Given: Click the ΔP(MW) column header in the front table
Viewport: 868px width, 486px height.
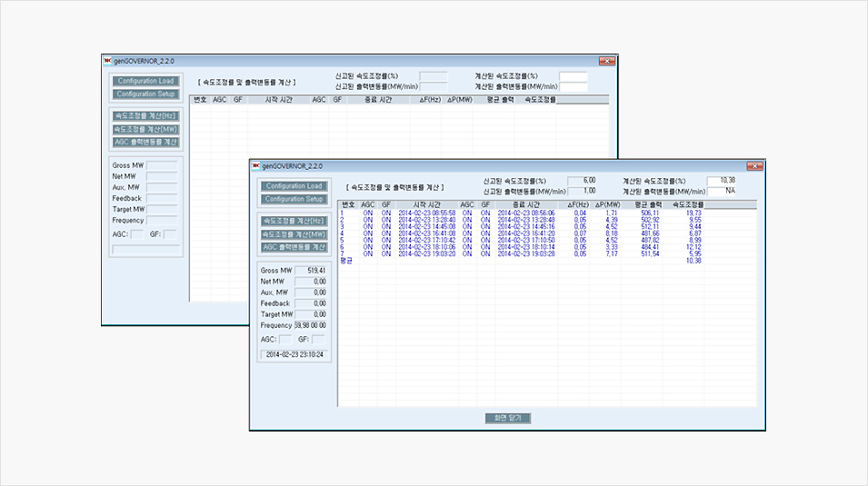Looking at the screenshot, I should coord(607,204).
